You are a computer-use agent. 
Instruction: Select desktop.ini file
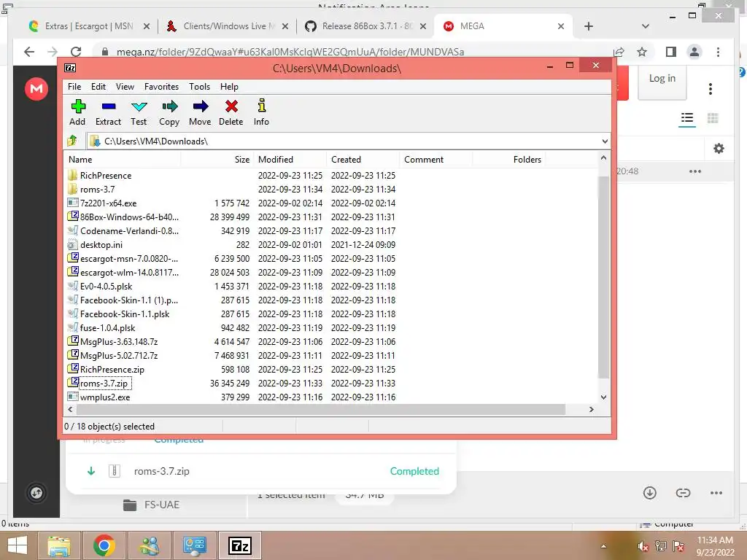tap(101, 244)
